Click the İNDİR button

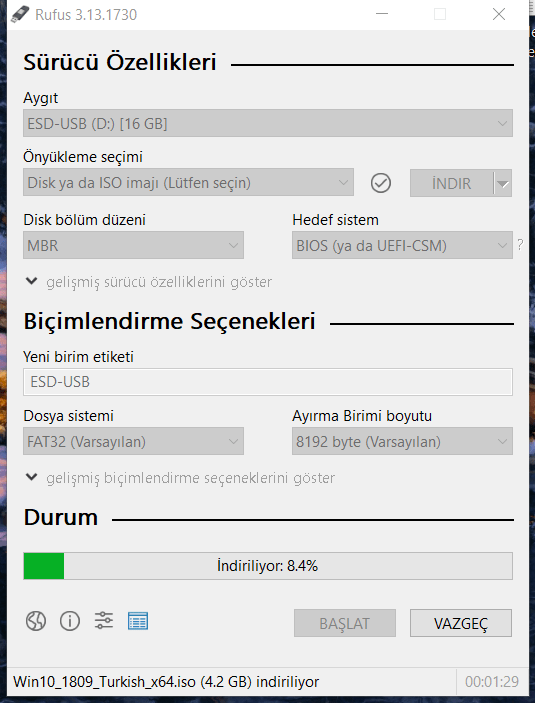(452, 183)
